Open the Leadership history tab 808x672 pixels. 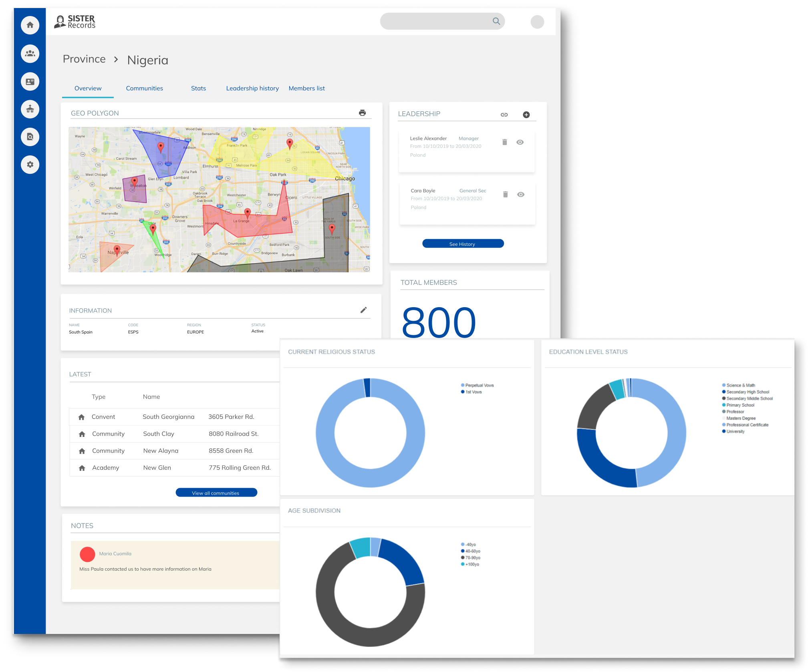[252, 88]
